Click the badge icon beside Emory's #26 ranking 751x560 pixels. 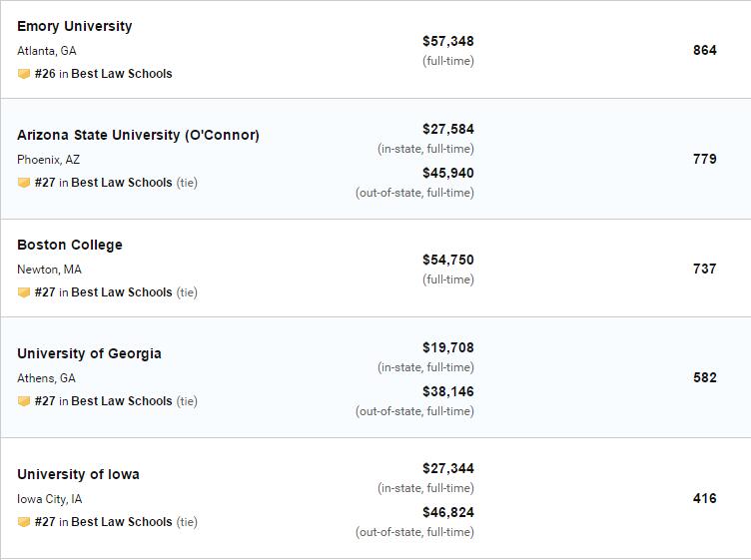[x=24, y=74]
